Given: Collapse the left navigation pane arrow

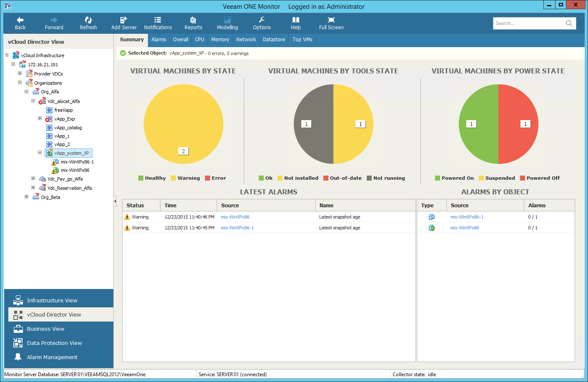Looking at the screenshot, I should (x=115, y=201).
